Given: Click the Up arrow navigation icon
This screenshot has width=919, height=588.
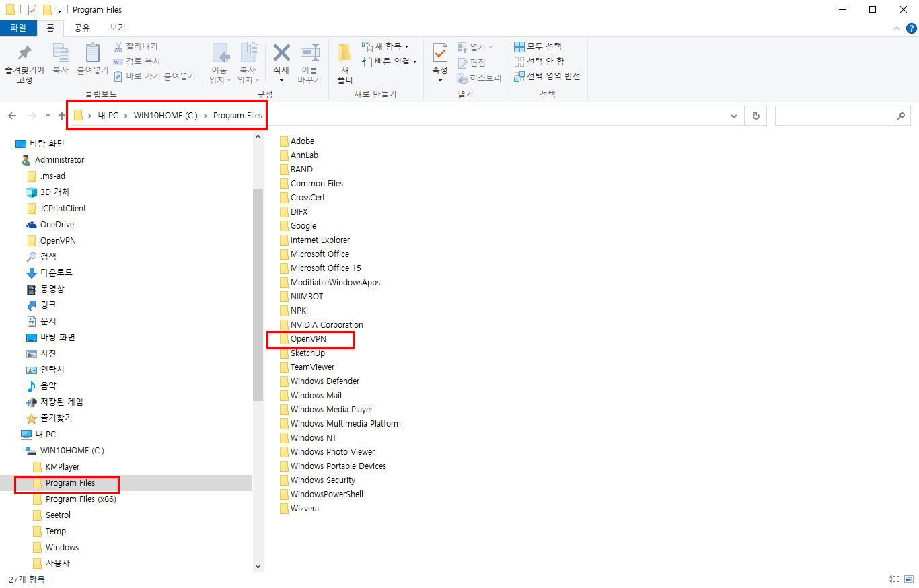Looking at the screenshot, I should pyautogui.click(x=62, y=116).
